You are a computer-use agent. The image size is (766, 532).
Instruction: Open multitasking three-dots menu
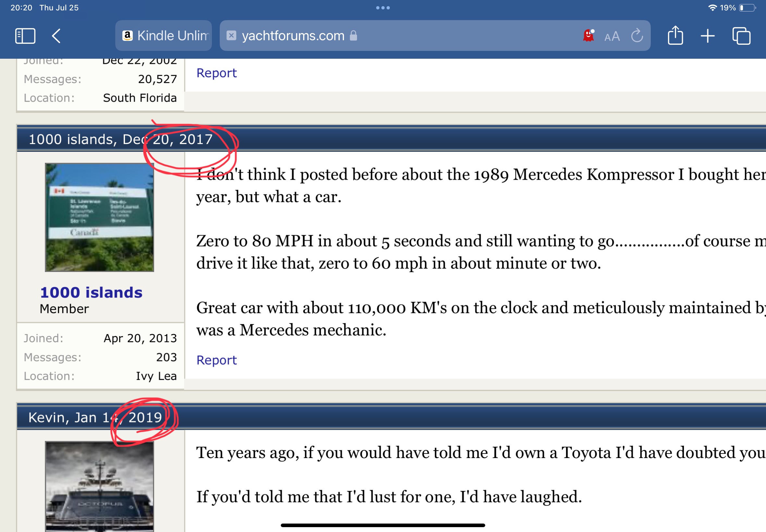[x=383, y=8]
